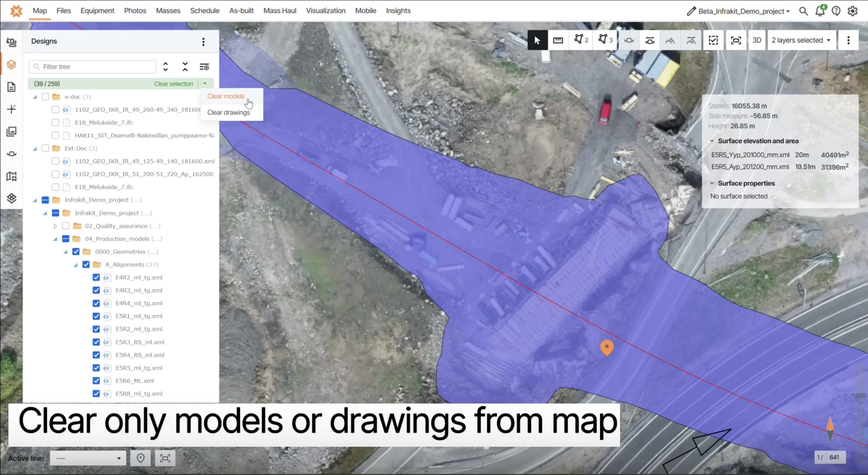Open the Designs layers sidebar icon
This screenshot has height=475, width=868.
tap(11, 64)
